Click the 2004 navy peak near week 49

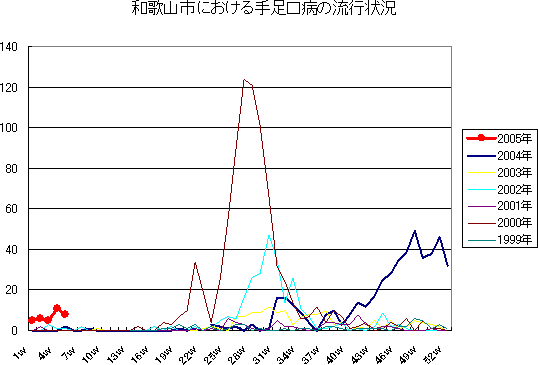pos(415,231)
